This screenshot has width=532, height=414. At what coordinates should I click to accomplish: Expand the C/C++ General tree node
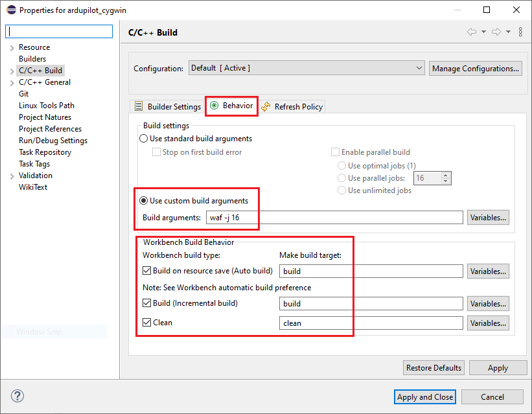[12, 83]
